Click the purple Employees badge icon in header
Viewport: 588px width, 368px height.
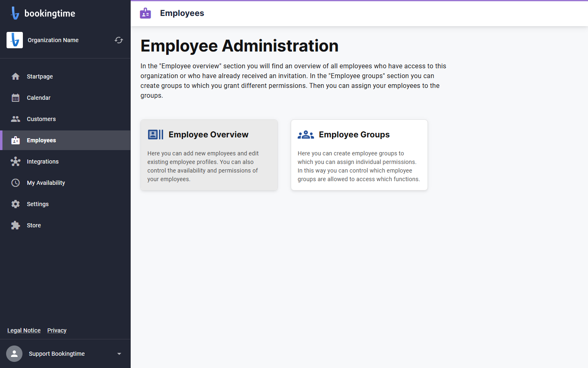click(145, 13)
